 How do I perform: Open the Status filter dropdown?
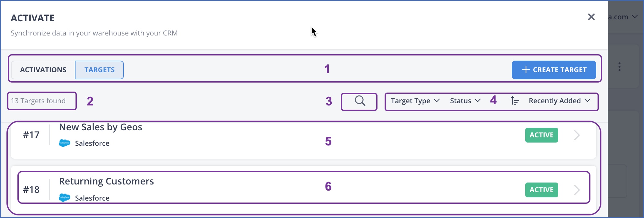[465, 101]
